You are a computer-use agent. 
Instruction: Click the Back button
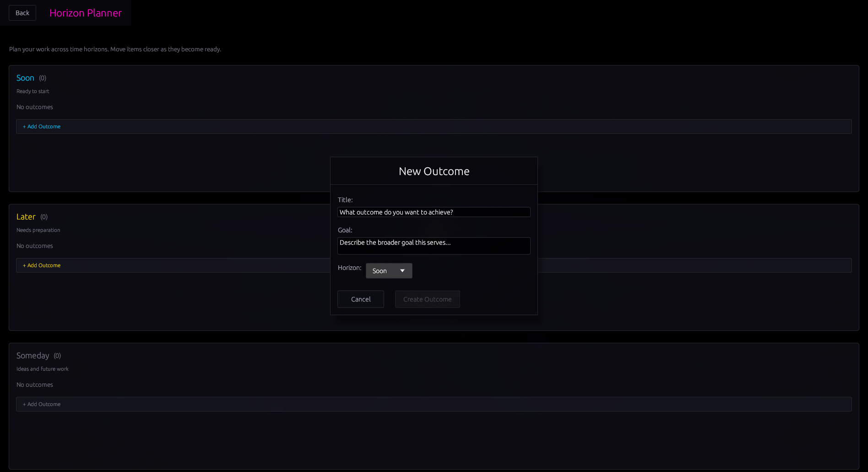pyautogui.click(x=22, y=12)
